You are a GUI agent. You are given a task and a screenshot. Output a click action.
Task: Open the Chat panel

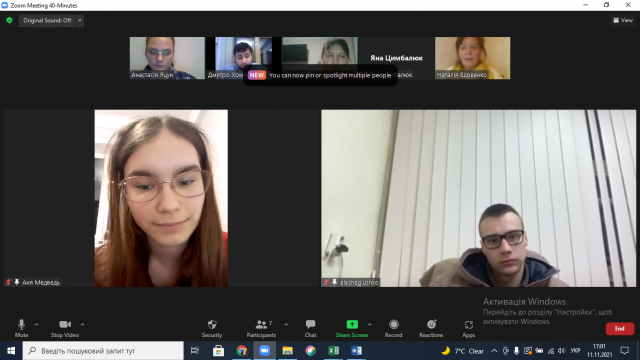coord(310,328)
